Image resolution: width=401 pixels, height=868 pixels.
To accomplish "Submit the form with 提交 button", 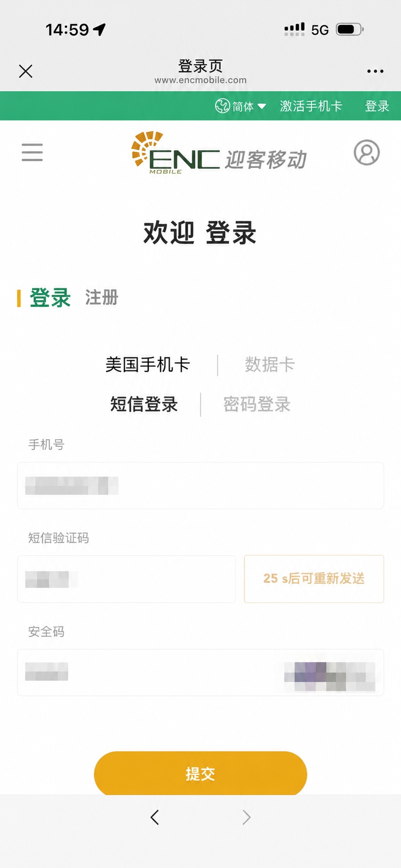I will [x=200, y=773].
